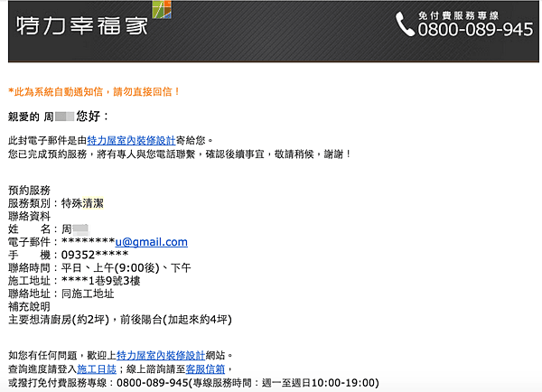Click the 施工地址 address line
The width and height of the screenshot is (542, 392).
pos(86,281)
